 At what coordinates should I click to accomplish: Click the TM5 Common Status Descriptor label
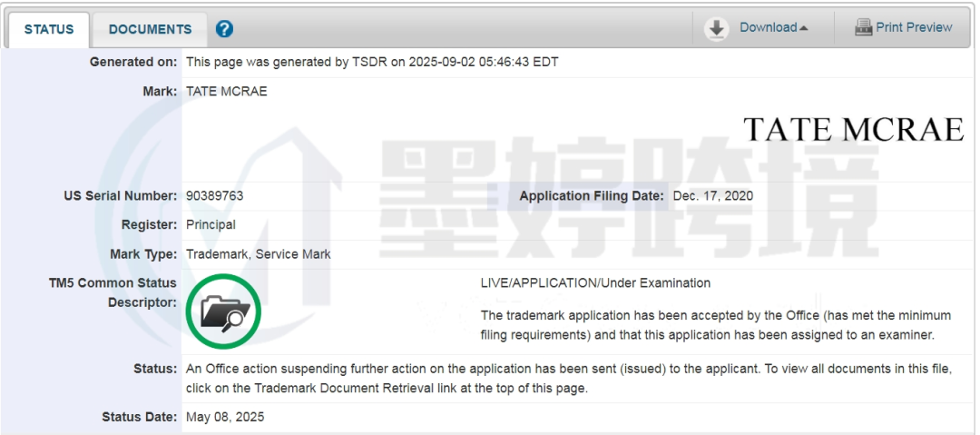[113, 293]
